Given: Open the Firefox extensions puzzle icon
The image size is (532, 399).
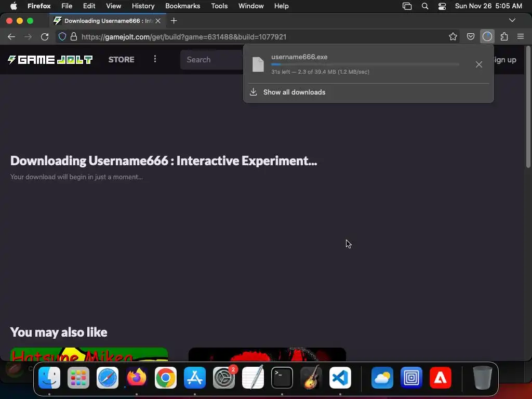Looking at the screenshot, I should click(504, 37).
